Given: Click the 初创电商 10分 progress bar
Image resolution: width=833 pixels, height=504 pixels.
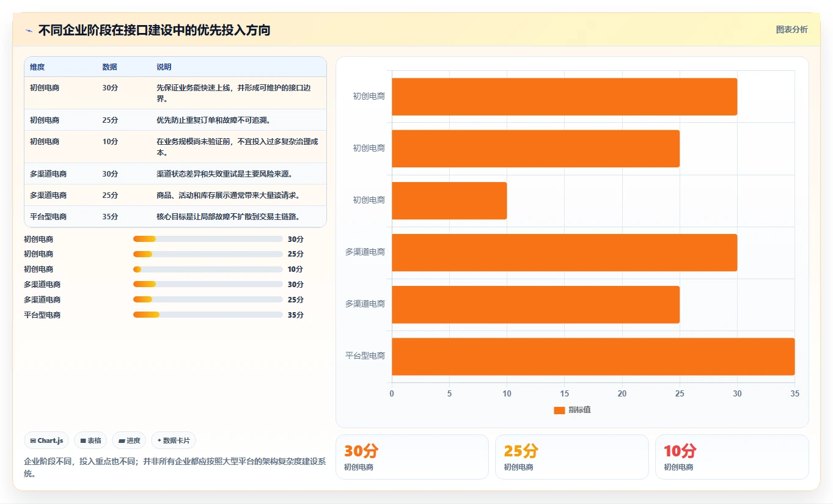Looking at the screenshot, I should coord(208,269).
